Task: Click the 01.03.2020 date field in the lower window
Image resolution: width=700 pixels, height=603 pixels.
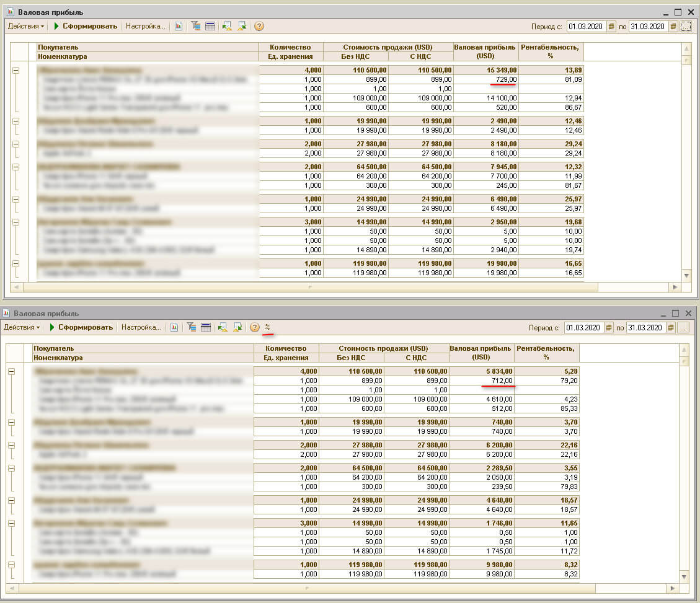Action: click(x=583, y=328)
